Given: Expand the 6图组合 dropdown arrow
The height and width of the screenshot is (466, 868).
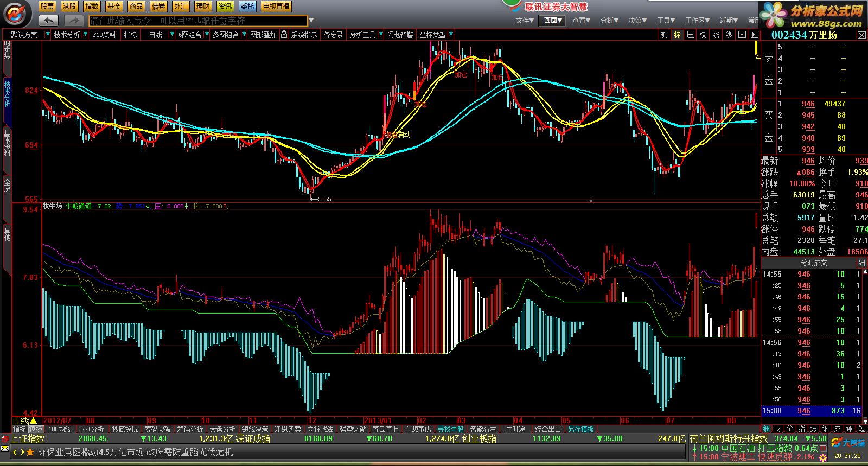Looking at the screenshot, I should coord(206,35).
